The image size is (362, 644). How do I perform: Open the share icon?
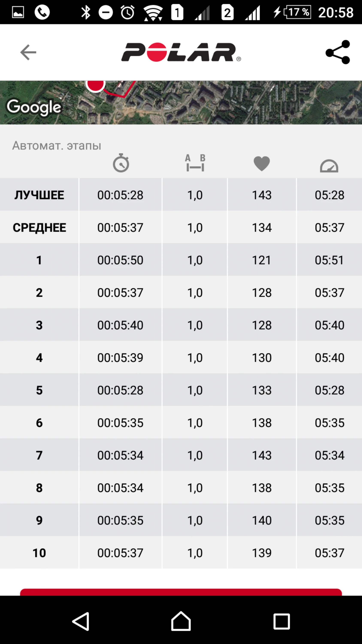tap(338, 52)
